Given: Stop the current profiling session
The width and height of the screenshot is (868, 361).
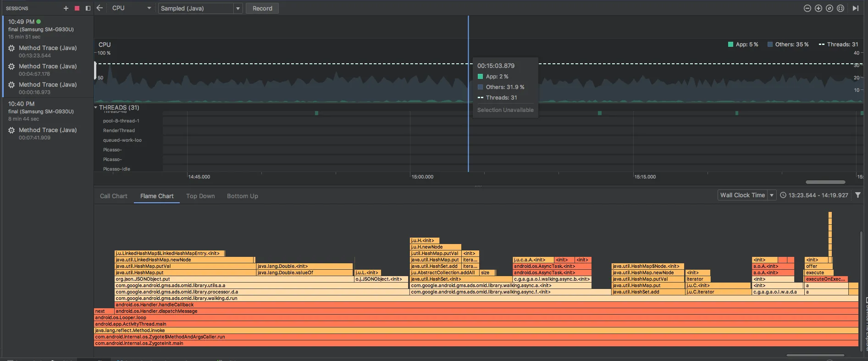Looking at the screenshot, I should pos(77,8).
